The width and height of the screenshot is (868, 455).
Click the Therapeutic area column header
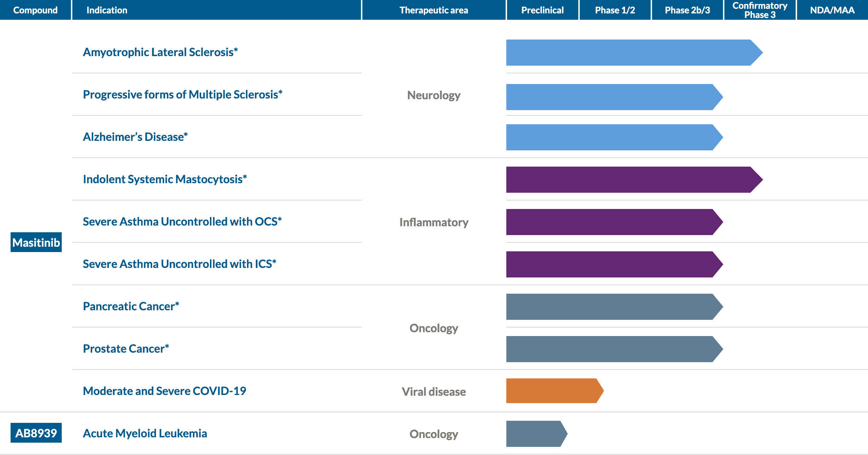[x=434, y=10]
